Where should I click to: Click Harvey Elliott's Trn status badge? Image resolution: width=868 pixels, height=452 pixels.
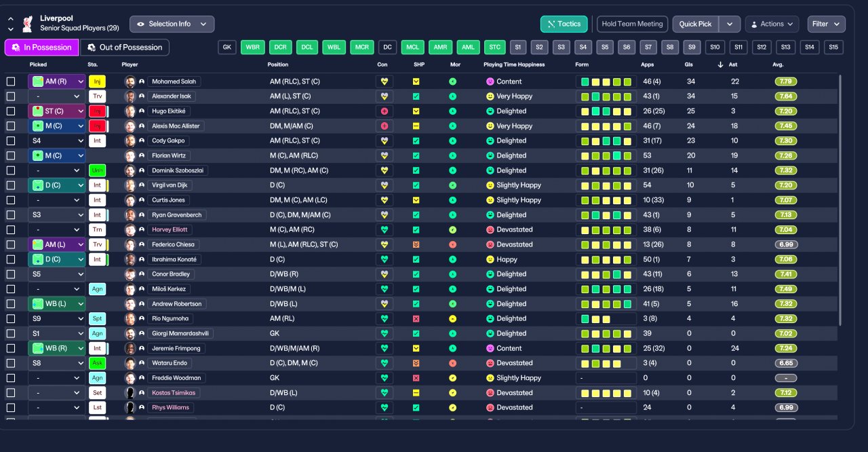(98, 229)
